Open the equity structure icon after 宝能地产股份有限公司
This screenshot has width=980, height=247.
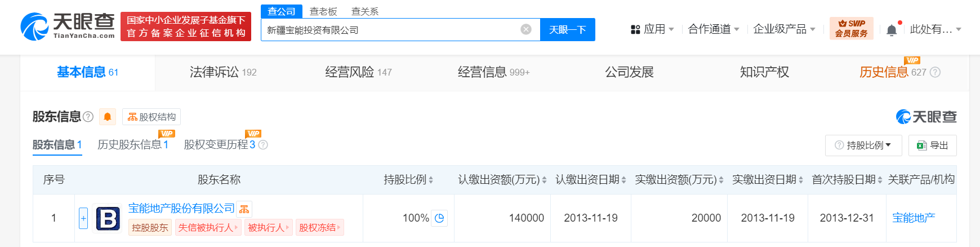click(244, 209)
